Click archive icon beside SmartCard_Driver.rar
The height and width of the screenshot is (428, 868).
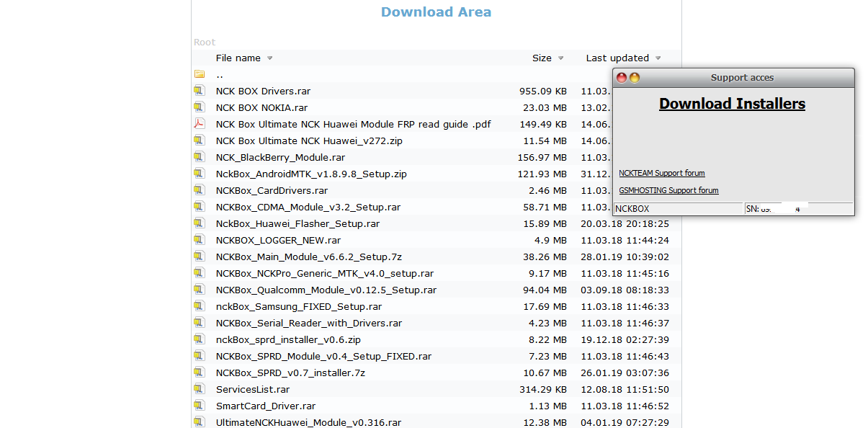coord(200,406)
